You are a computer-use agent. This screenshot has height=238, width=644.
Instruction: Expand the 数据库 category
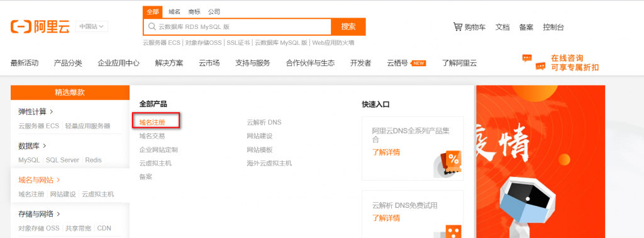pyautogui.click(x=33, y=145)
